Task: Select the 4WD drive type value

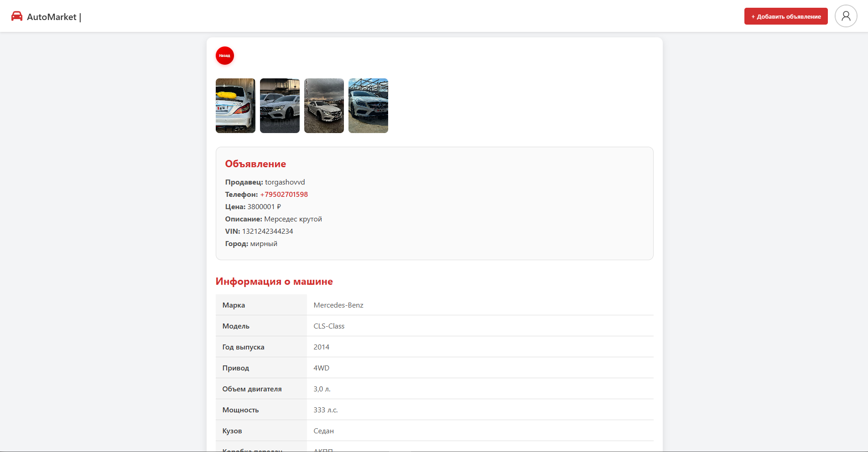Action: [x=321, y=368]
